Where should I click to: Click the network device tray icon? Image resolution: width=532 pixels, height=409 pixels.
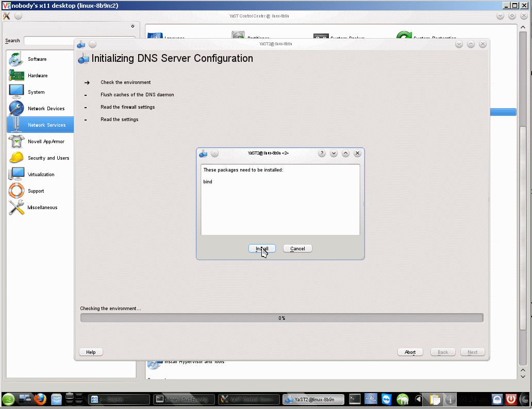pyautogui.click(x=371, y=399)
